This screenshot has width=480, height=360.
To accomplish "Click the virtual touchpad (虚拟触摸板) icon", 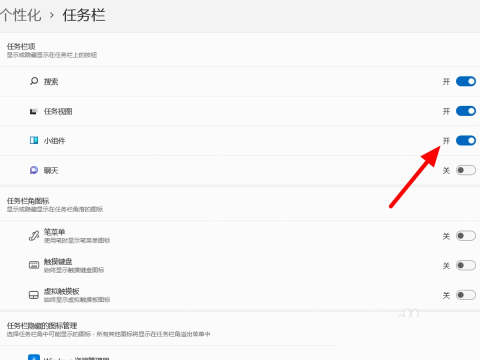I will pyautogui.click(x=34, y=295).
